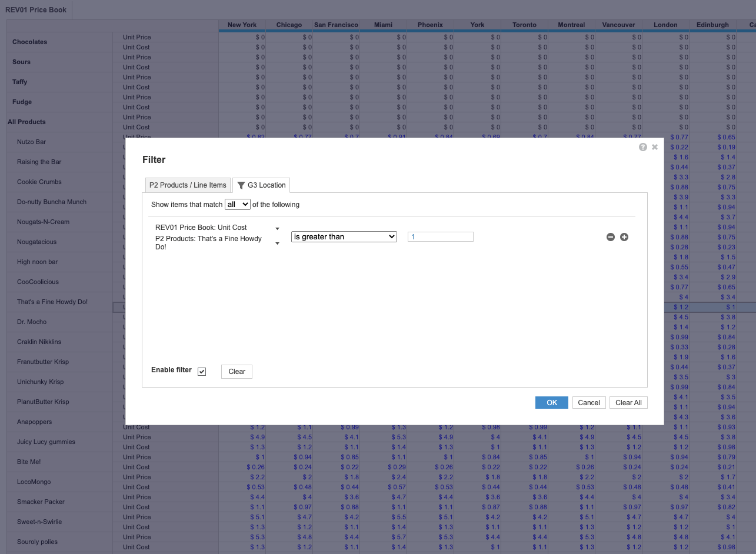Focus the filter value input field
This screenshot has width=756, height=554.
point(440,236)
